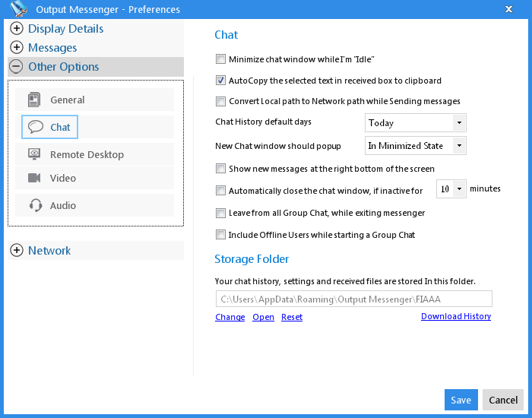Open Messages section label
The width and height of the screenshot is (532, 418).
click(52, 48)
